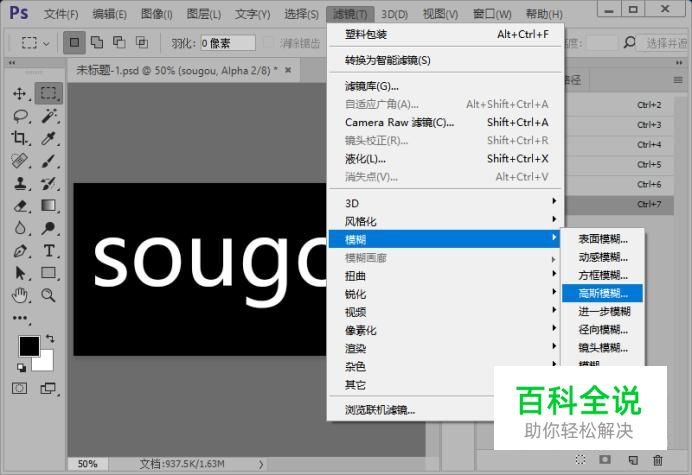692x475 pixels.
Task: Choose New Selection mode in options bar
Action: click(74, 42)
